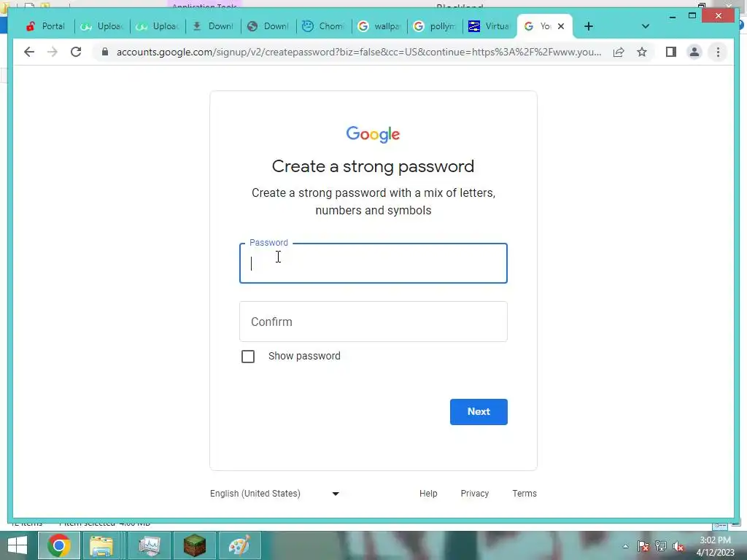The image size is (747, 560).
Task: Open the Help link
Action: pos(427,494)
